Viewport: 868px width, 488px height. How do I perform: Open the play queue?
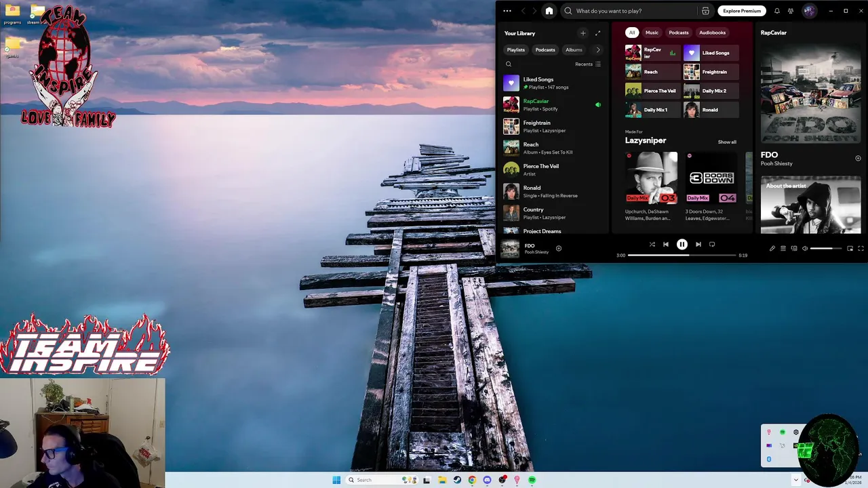point(783,249)
